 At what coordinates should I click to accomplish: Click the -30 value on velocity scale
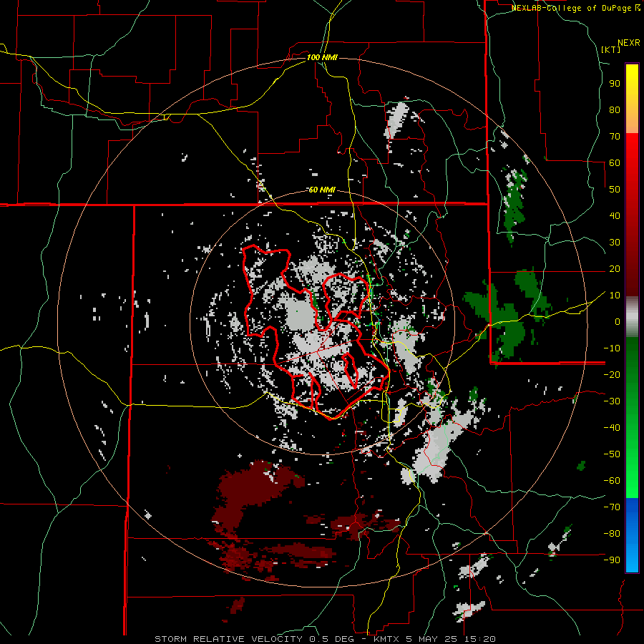(x=612, y=401)
